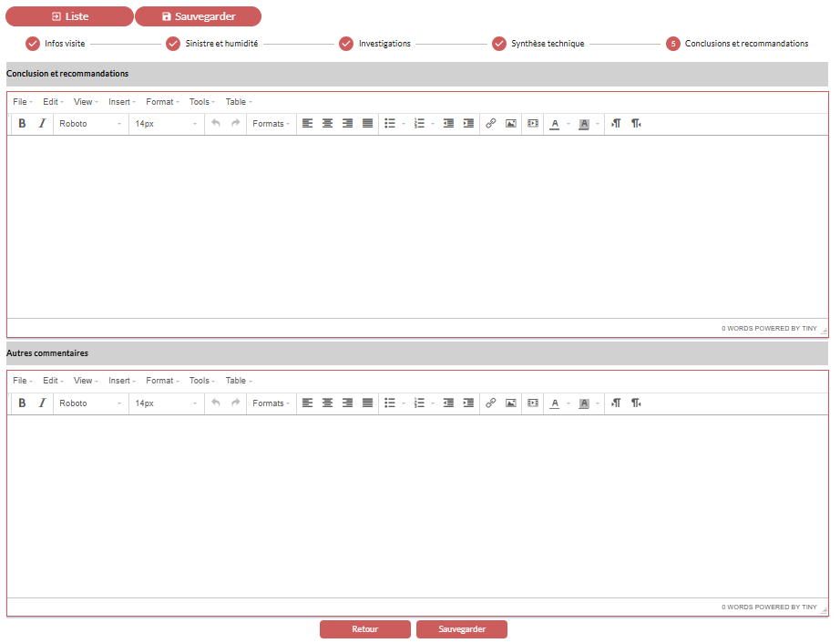Click the bottom Sauvegarder button

[462, 629]
